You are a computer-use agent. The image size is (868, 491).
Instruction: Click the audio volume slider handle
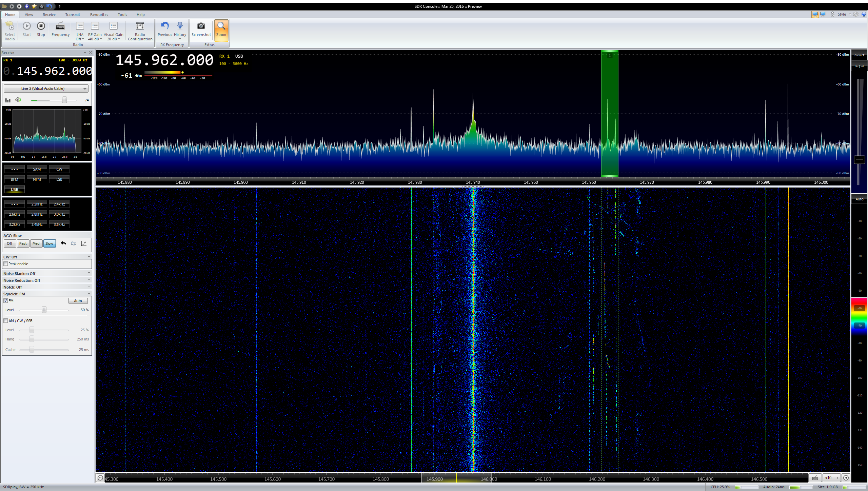point(64,100)
